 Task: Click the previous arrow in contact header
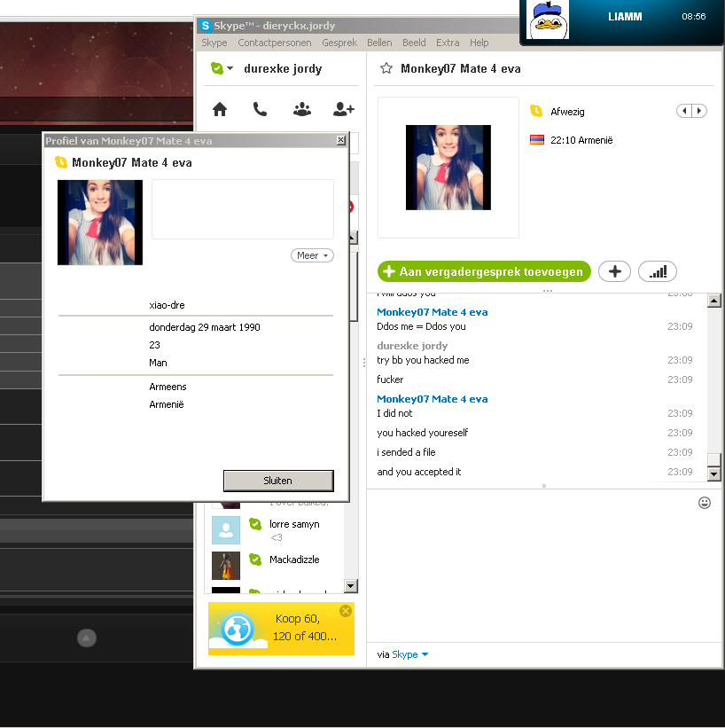pos(684,111)
